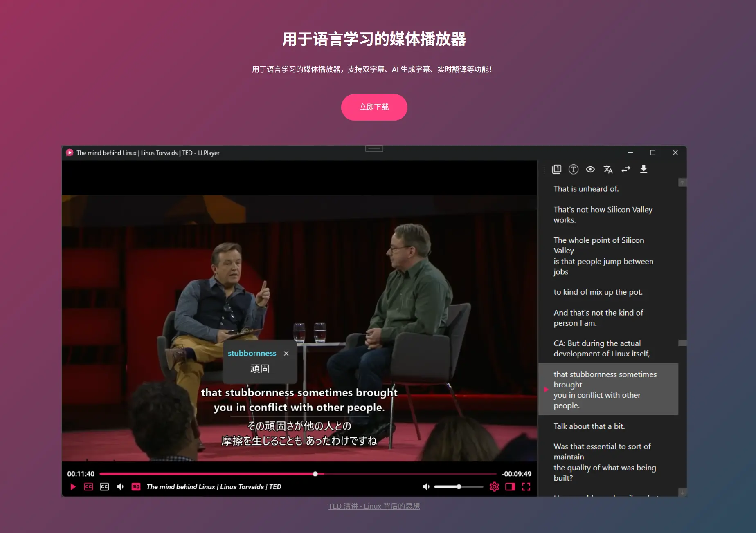Enter fullscreen mode
This screenshot has height=533, width=756.
526,487
